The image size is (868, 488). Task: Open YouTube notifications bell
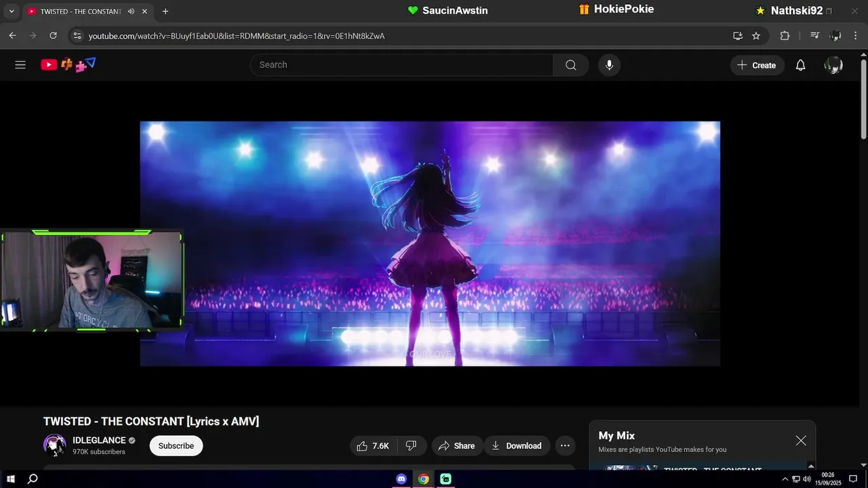800,65
